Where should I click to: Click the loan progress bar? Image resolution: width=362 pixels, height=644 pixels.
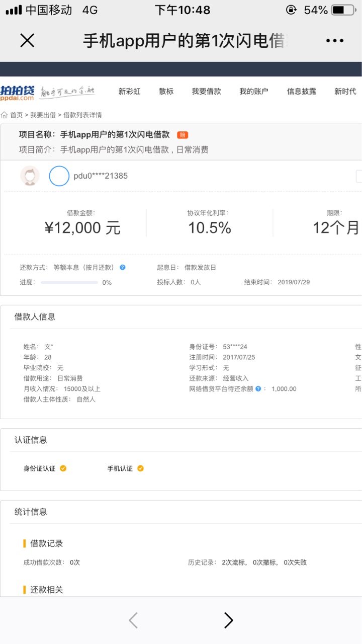[69, 282]
